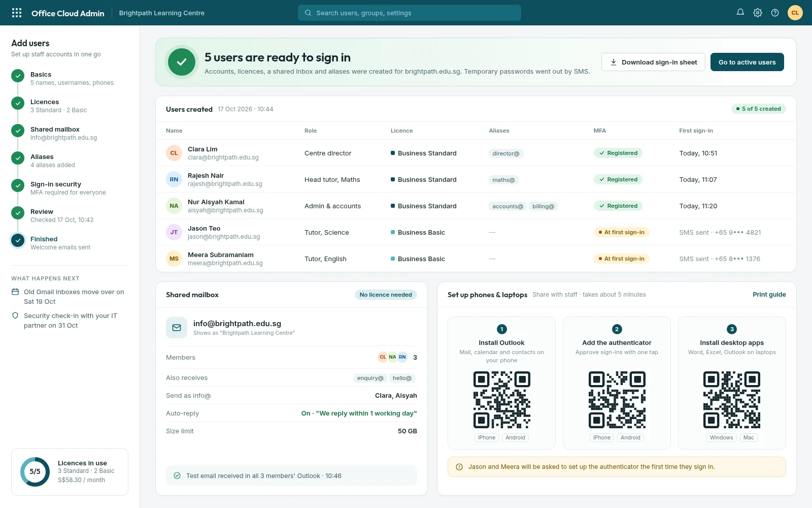The width and height of the screenshot is (812, 508).
Task: Click the Mac tag under desktop apps
Action: (749, 437)
